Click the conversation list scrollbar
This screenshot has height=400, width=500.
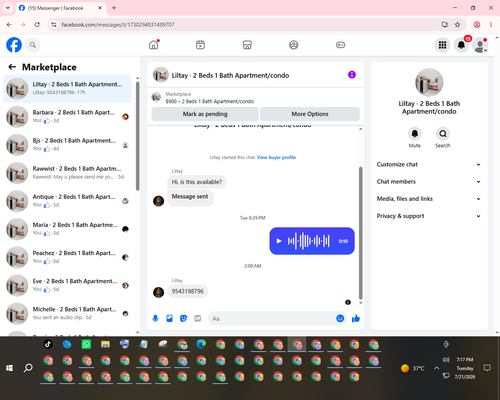138,137
